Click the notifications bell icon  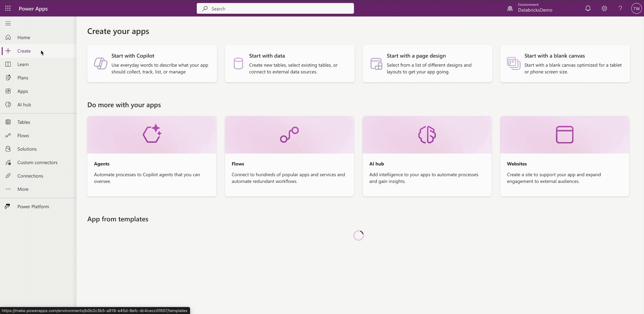(x=588, y=8)
